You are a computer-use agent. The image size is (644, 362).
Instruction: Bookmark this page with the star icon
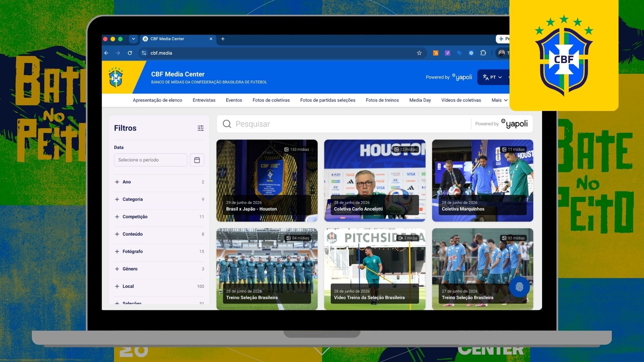point(419,53)
